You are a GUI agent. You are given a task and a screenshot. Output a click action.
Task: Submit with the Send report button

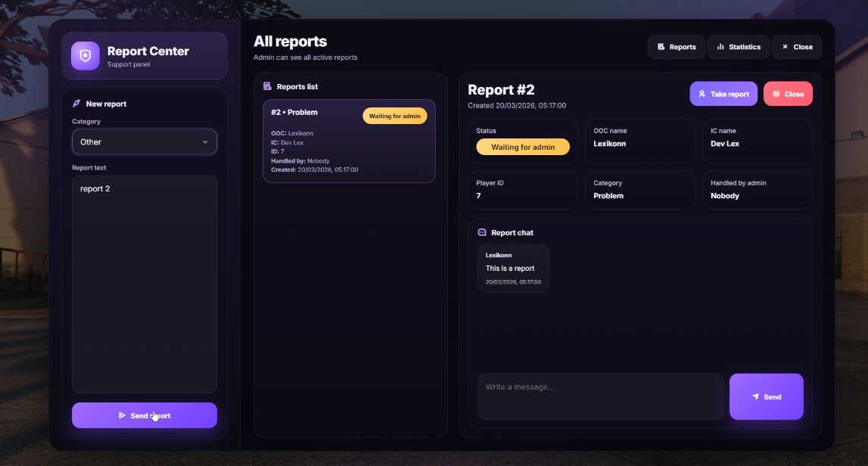(145, 415)
